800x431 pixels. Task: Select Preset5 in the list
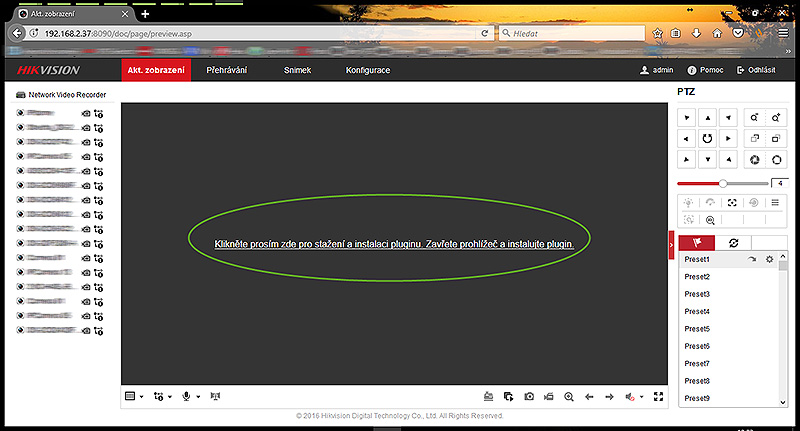pos(729,328)
